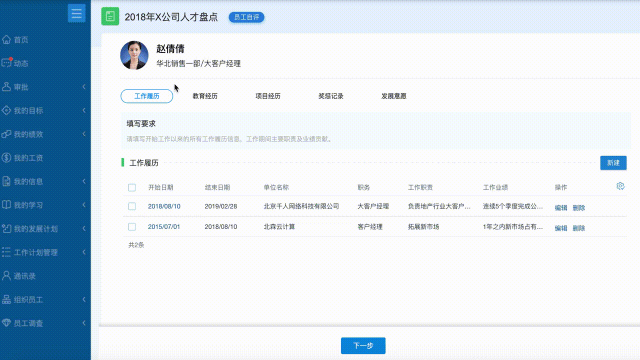Click the 组织员工 org chart icon

click(6, 299)
